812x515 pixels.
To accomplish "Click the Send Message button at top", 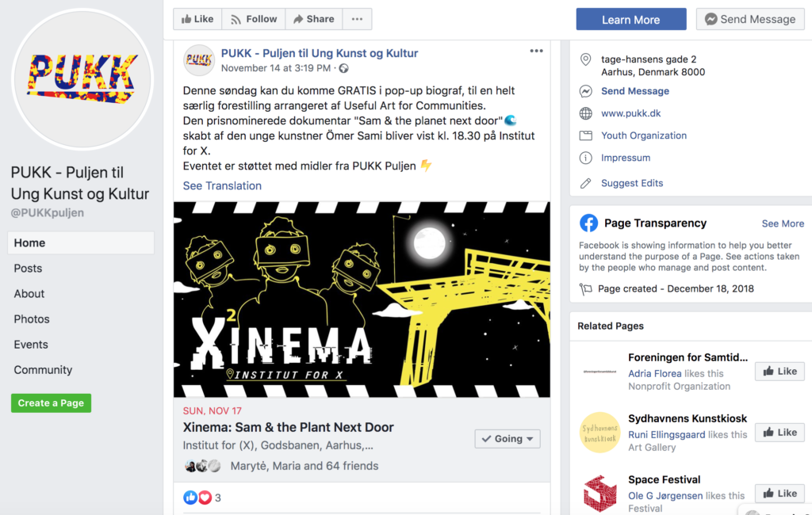I will (x=750, y=19).
